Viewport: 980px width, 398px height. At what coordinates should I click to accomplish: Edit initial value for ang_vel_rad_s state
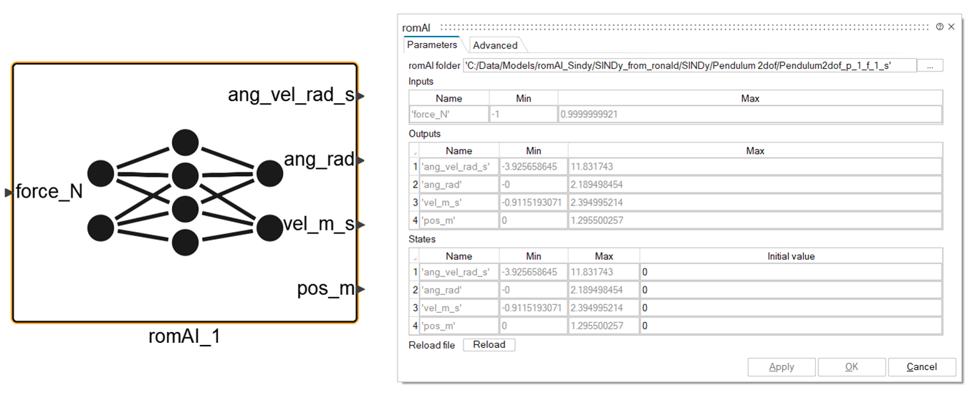tap(790, 272)
